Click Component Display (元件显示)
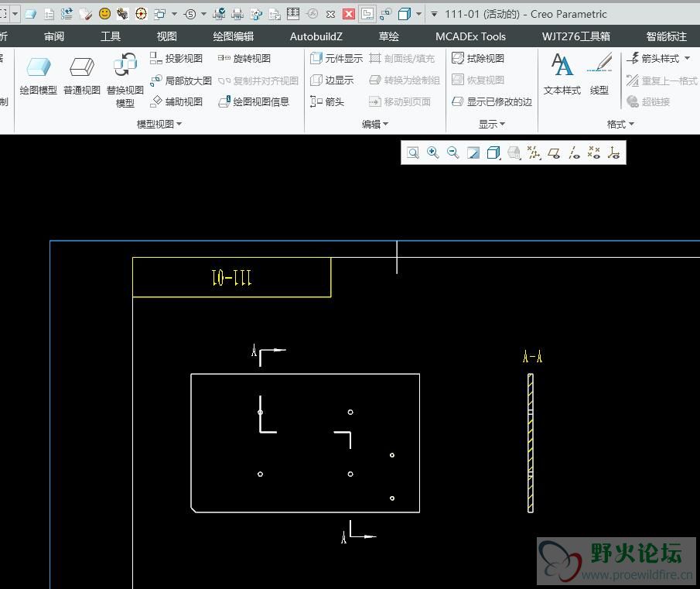Screen dimensions: 700x589 tap(336, 58)
